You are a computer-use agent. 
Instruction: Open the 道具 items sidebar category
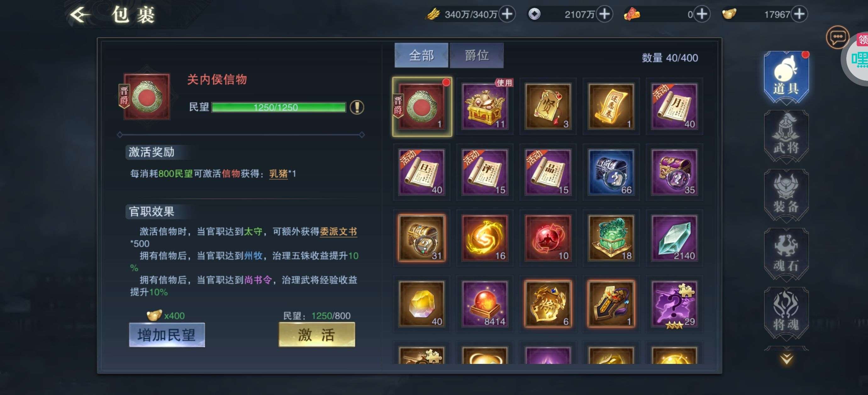[786, 77]
